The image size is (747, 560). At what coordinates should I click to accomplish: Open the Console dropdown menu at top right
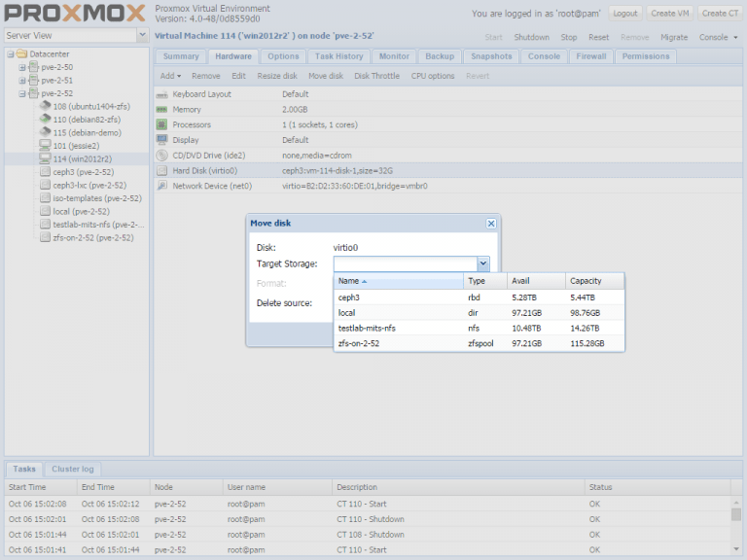(719, 37)
